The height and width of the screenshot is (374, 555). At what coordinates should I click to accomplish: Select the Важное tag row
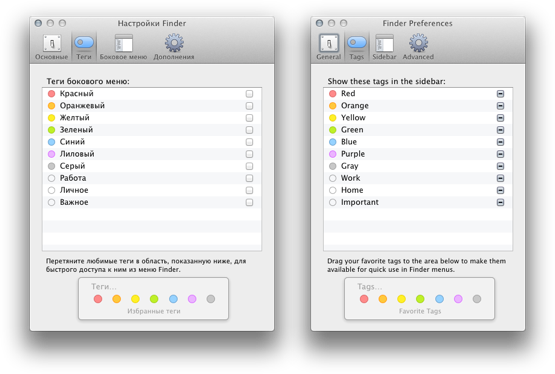pos(152,202)
